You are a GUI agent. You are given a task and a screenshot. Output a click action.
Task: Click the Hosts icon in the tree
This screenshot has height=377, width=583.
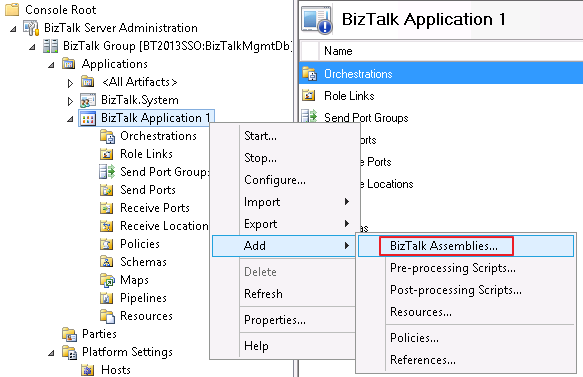tap(88, 370)
